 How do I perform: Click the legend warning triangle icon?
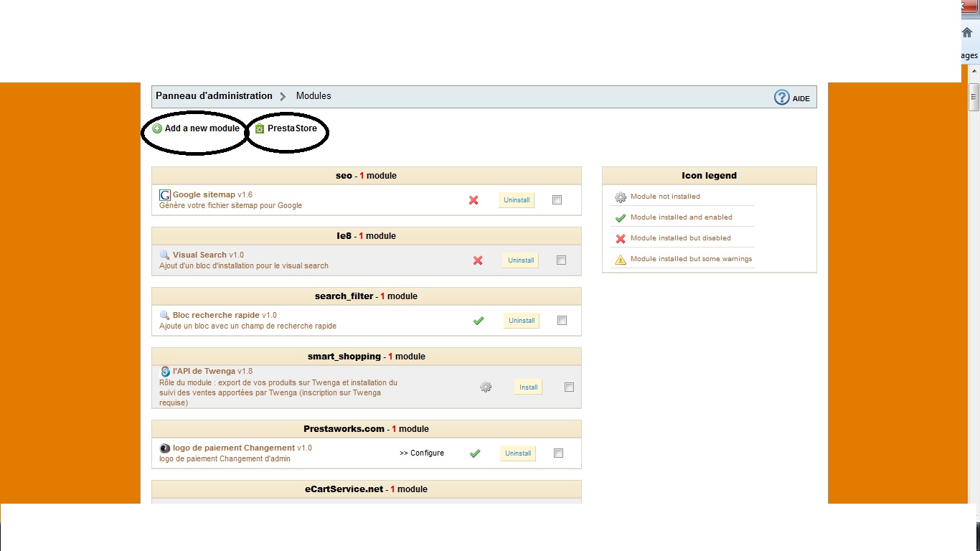[621, 260]
